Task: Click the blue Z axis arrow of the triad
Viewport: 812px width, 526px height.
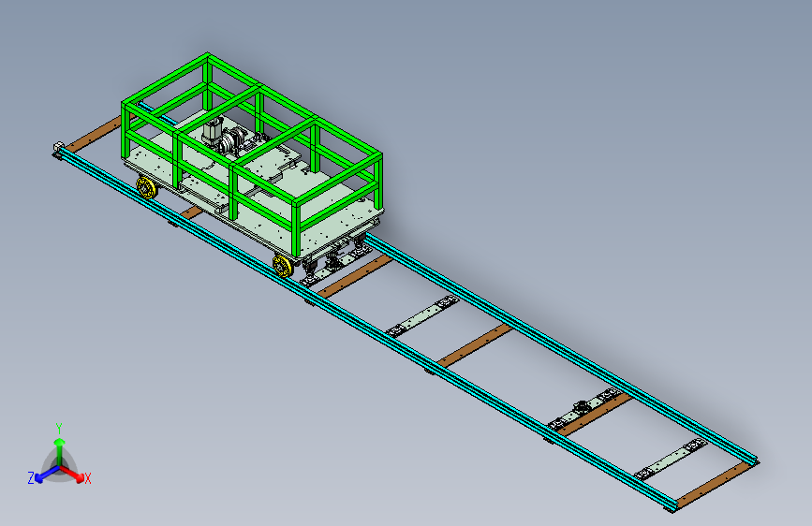Action: point(46,475)
